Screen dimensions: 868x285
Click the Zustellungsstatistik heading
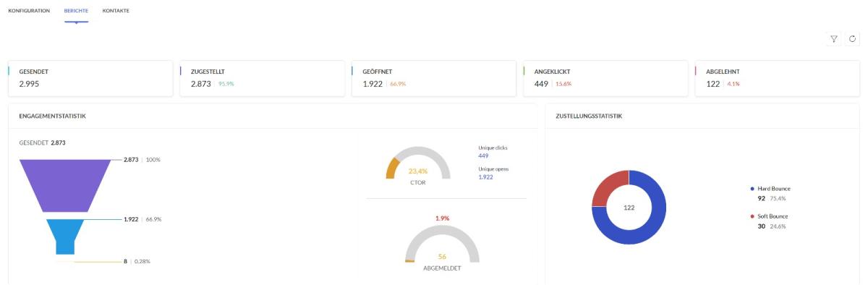tap(589, 116)
